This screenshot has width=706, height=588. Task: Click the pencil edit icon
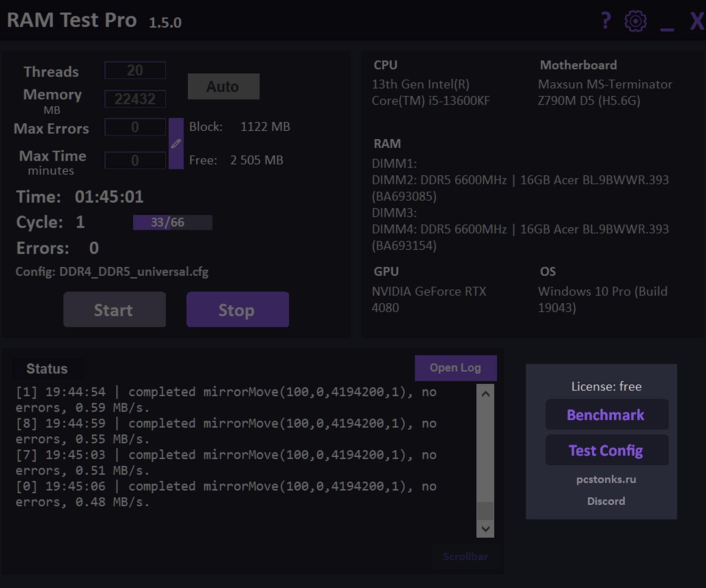tap(176, 143)
